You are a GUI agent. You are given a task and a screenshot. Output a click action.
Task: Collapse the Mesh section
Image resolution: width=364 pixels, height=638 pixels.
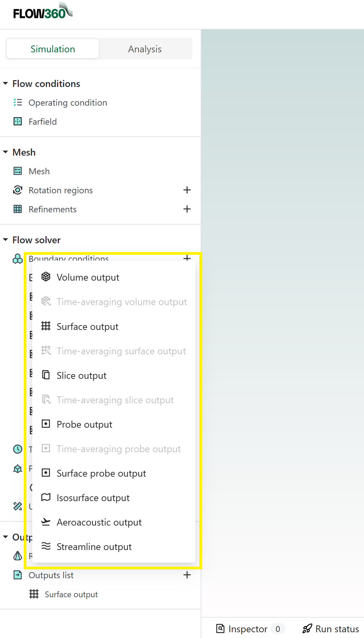click(5, 152)
